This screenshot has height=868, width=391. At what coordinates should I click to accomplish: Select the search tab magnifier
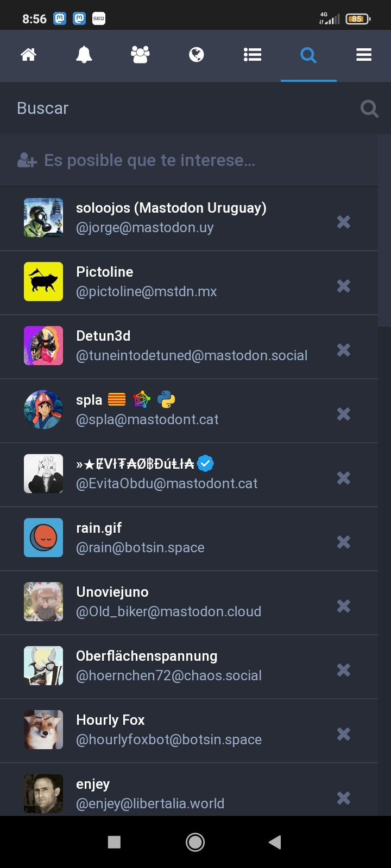coord(308,55)
